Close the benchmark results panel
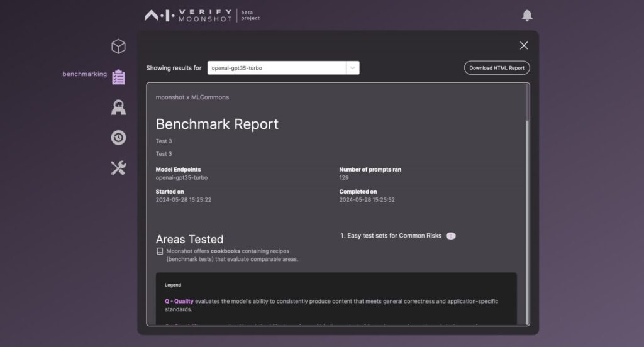644x347 pixels. click(x=523, y=45)
